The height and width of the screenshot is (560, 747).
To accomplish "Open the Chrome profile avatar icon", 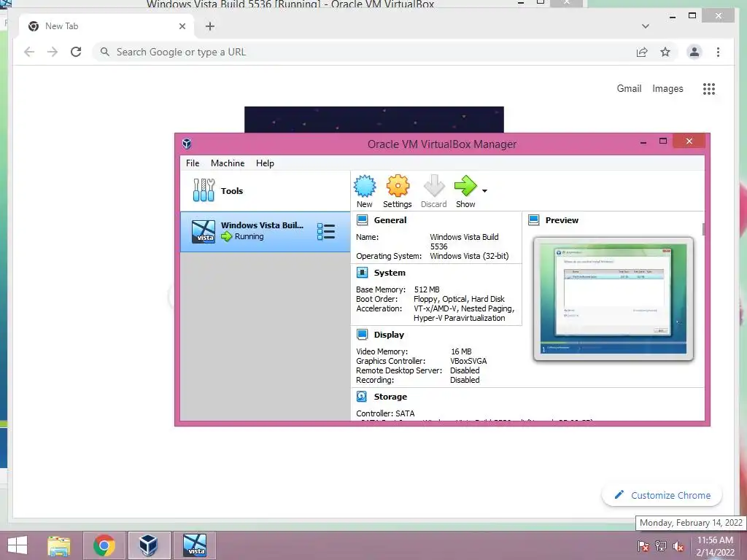I will pos(694,52).
